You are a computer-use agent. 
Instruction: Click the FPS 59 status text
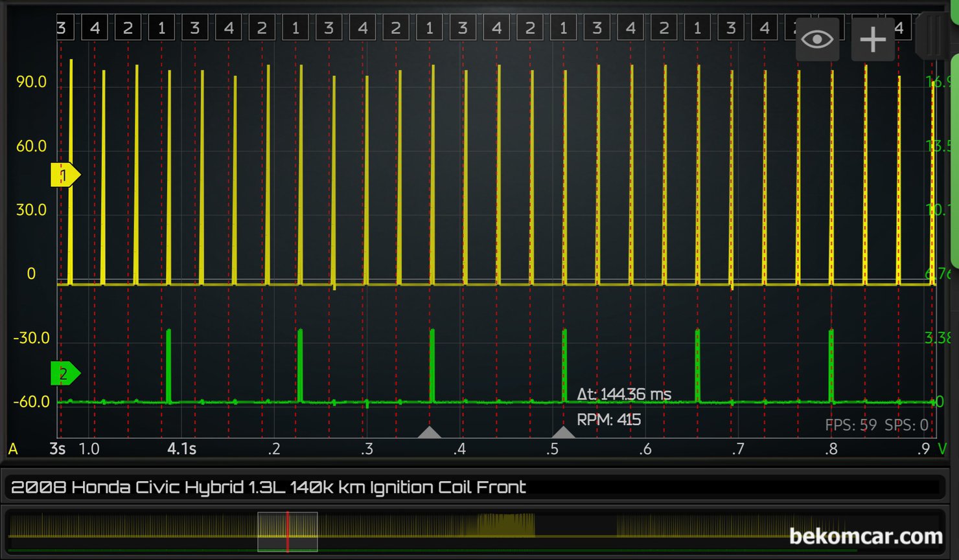(850, 425)
